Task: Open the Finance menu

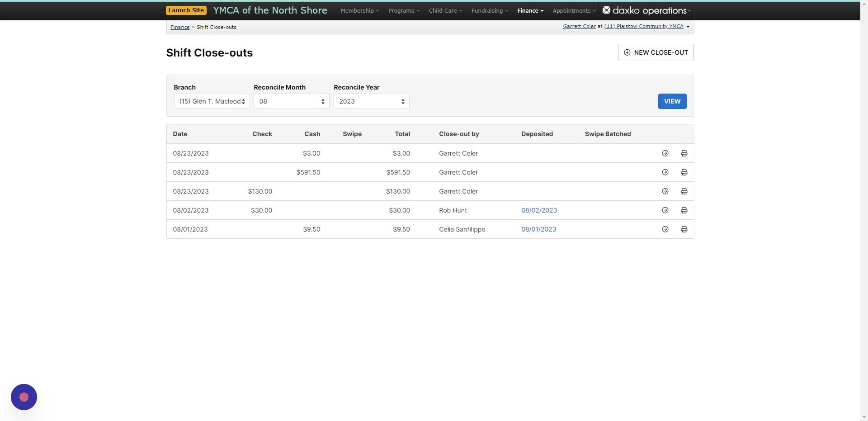Action: [x=530, y=10]
